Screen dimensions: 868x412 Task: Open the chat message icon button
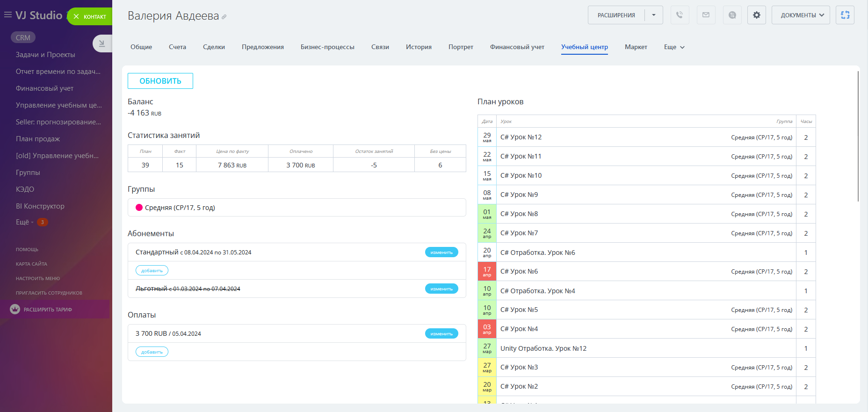732,15
